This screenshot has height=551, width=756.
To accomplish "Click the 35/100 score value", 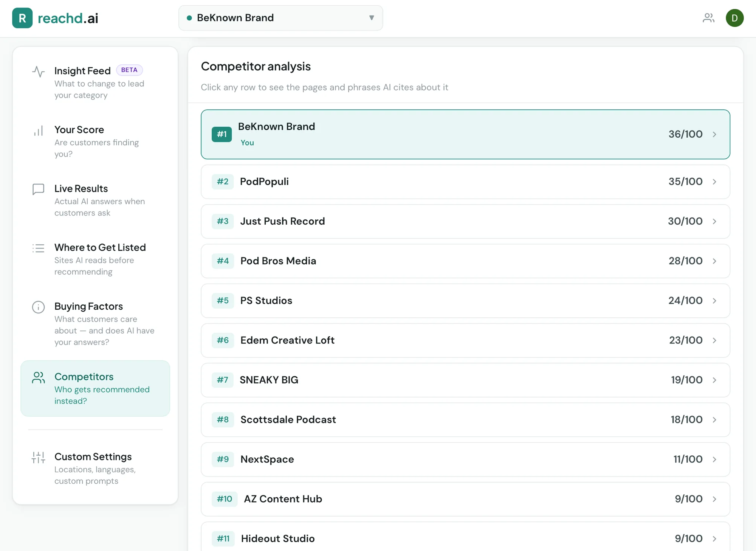I will (x=685, y=182).
